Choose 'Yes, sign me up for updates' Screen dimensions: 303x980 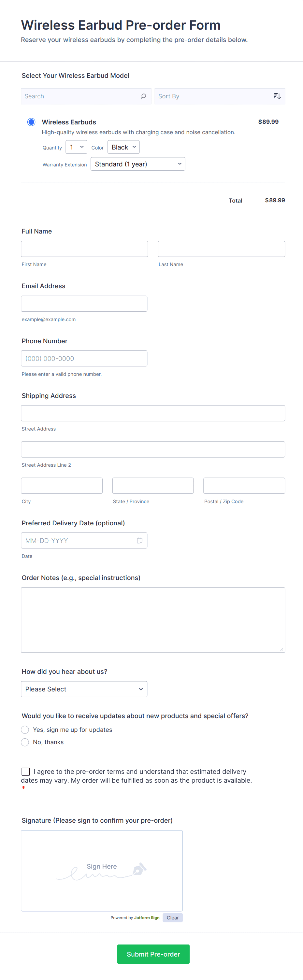point(25,729)
